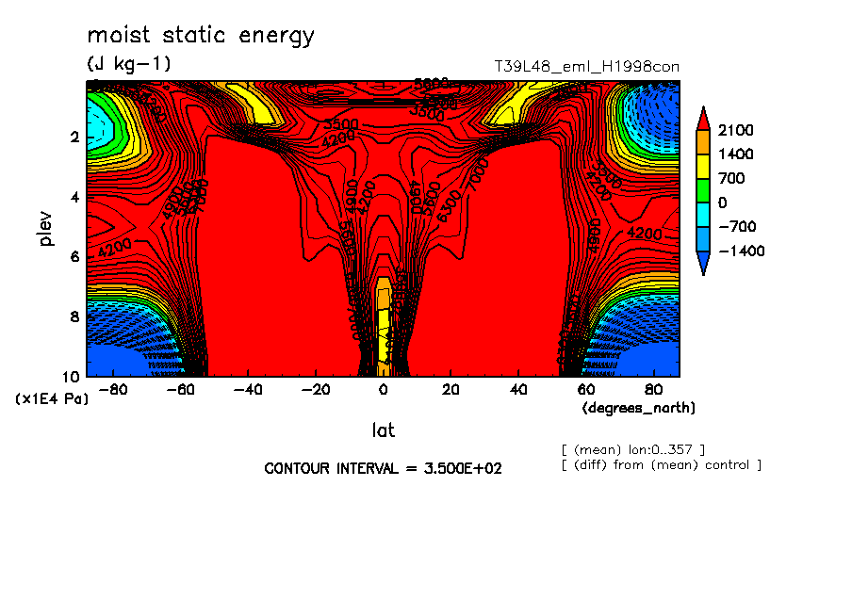This screenshot has width=852, height=616.
Task: Click the '(mean) lon:0..357' annotation
Action: (631, 448)
